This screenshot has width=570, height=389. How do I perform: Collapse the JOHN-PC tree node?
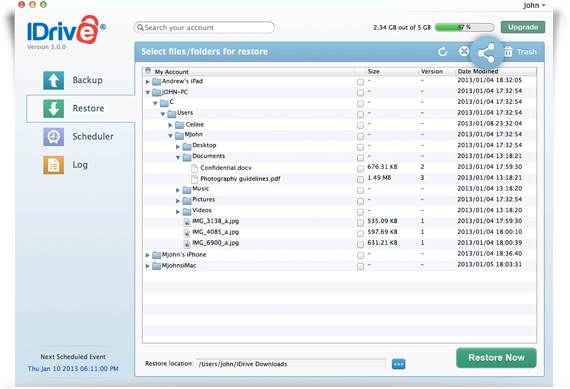point(148,93)
